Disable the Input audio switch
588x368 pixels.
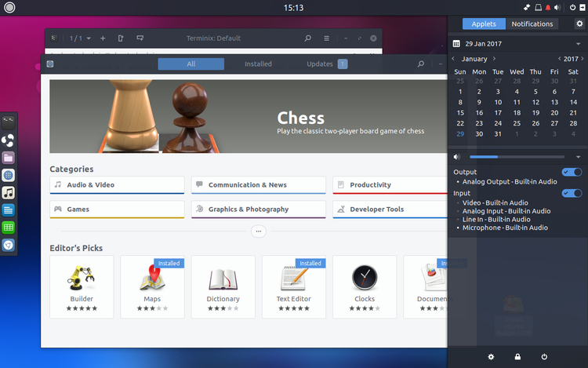coord(572,193)
